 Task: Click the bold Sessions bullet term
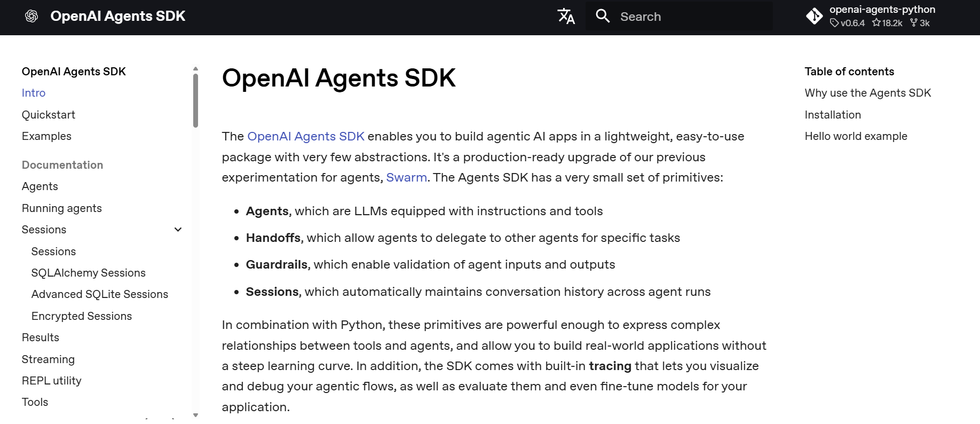coord(272,292)
